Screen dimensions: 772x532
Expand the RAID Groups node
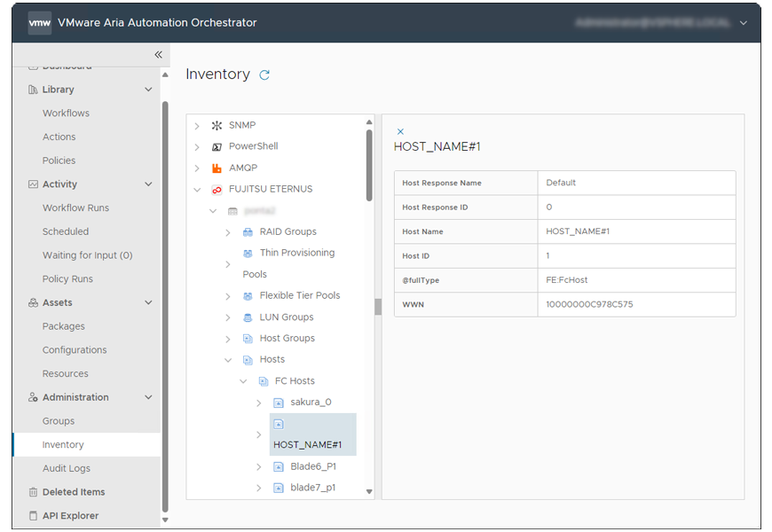tap(227, 232)
